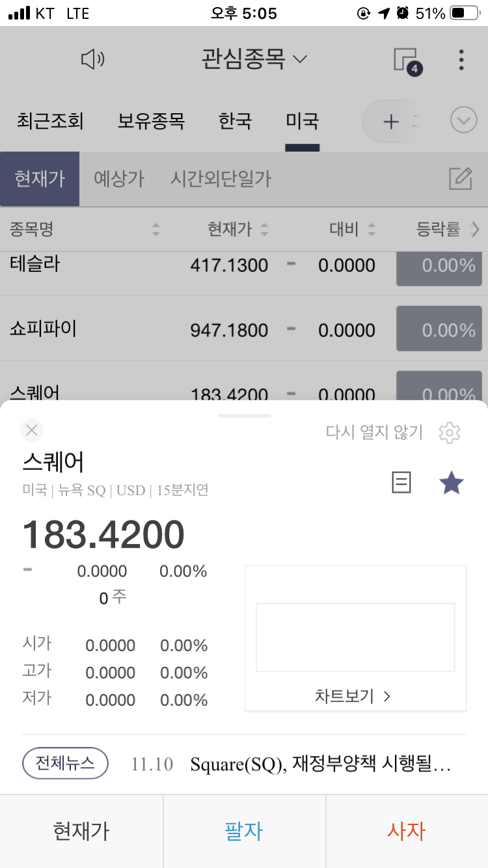
Task: Tap the alarm clock status icon
Action: pos(402,13)
